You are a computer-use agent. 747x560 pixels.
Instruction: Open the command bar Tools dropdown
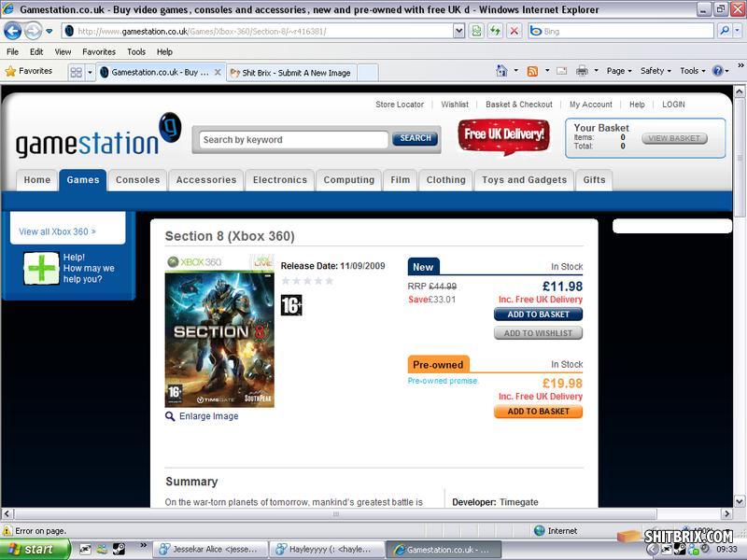(x=692, y=71)
